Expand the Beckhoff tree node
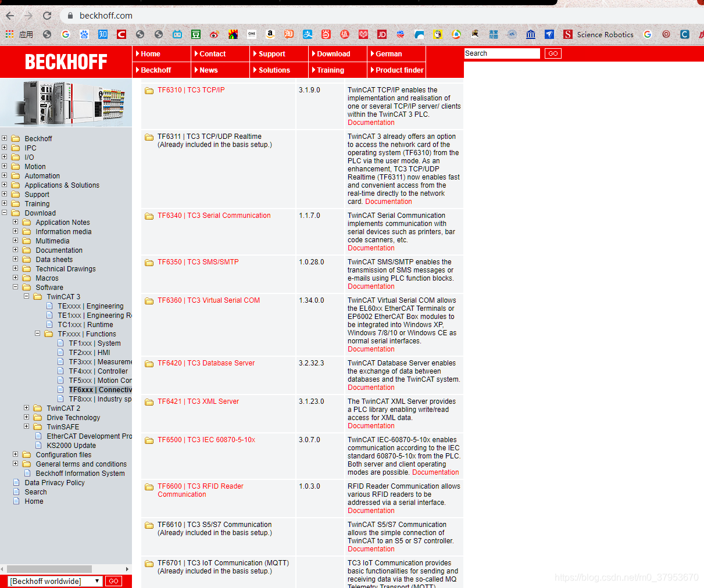Image resolution: width=704 pixels, height=588 pixels. [5, 138]
